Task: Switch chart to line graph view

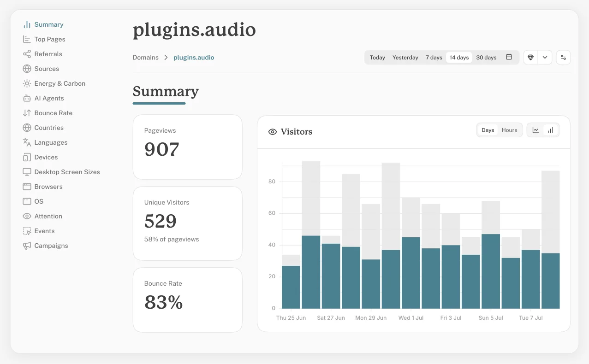Action: (x=535, y=130)
